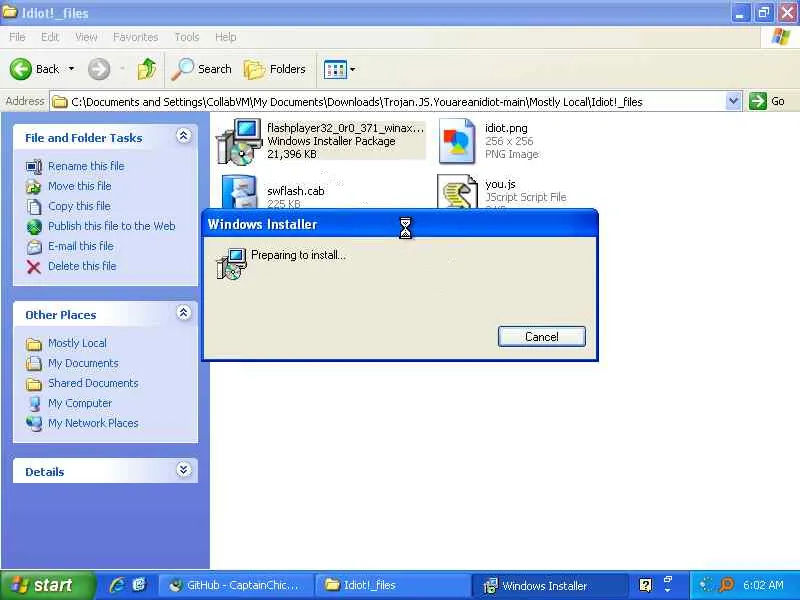The width and height of the screenshot is (800, 600).
Task: Select the swflash.cab file name
Action: point(295,191)
